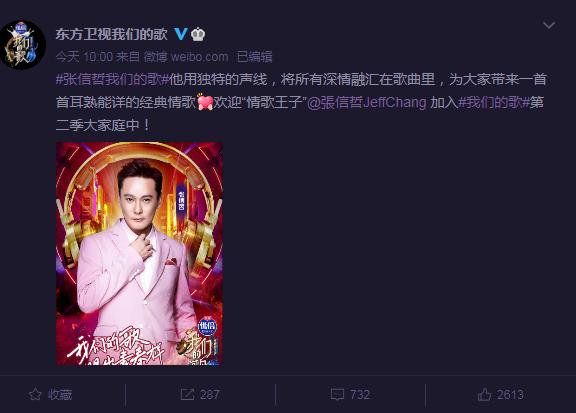Click the 东方卫视我们的歌 profile avatar

click(23, 45)
